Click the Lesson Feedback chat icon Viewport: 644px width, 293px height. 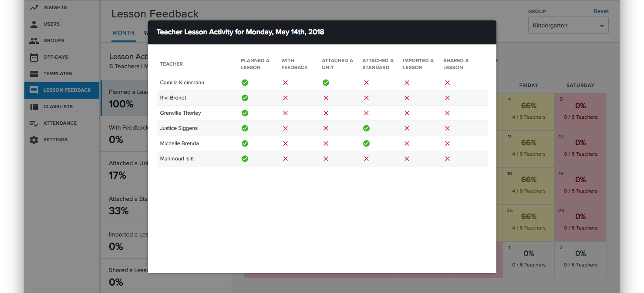34,90
